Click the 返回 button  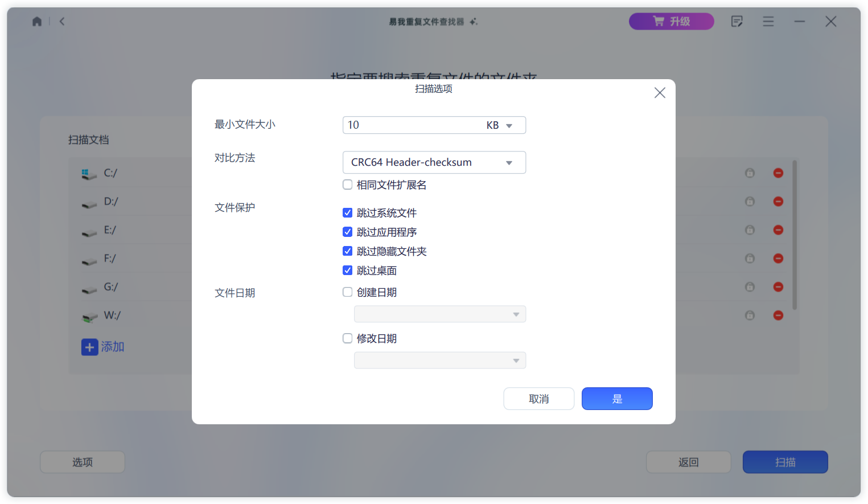point(689,462)
